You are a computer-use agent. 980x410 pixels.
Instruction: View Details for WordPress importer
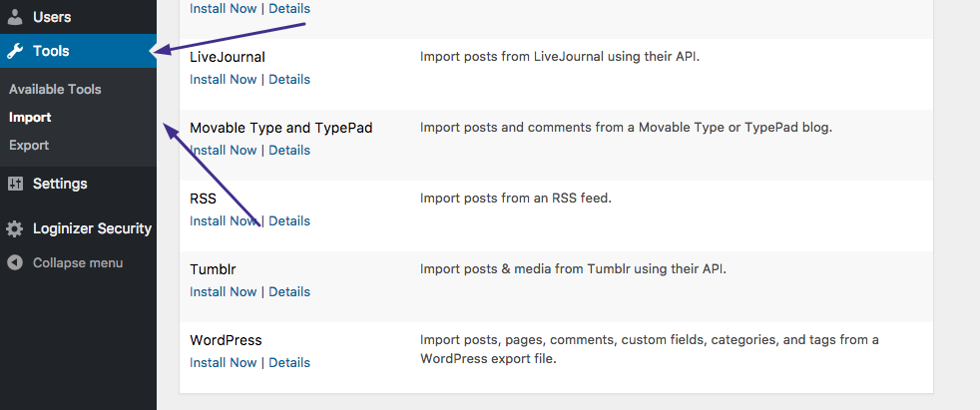pos(289,363)
